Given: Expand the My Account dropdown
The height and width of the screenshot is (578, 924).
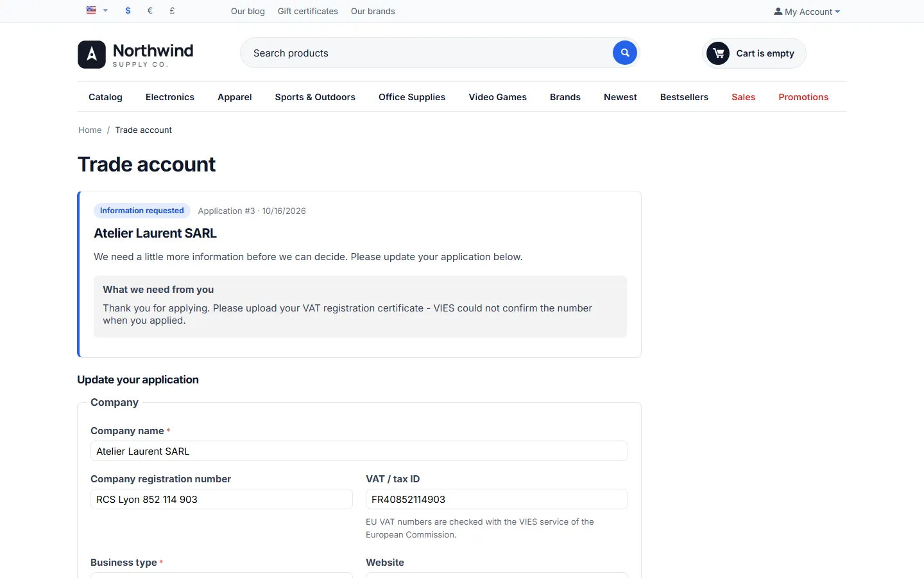Looking at the screenshot, I should [807, 12].
